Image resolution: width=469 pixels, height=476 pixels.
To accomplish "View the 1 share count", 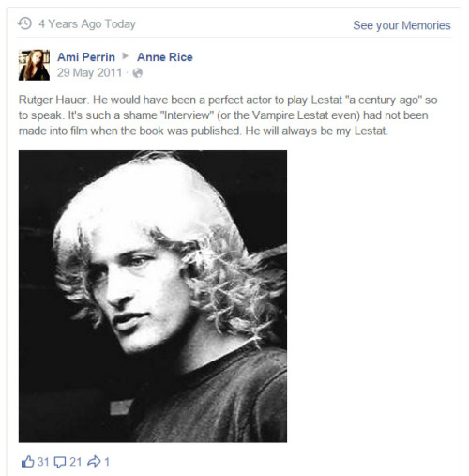I will point(107,462).
